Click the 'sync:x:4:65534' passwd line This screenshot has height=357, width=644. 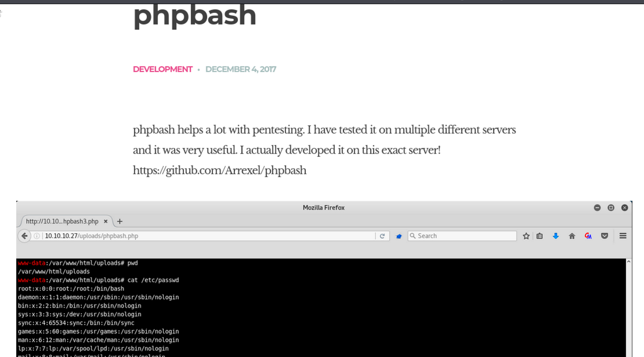[x=76, y=323]
